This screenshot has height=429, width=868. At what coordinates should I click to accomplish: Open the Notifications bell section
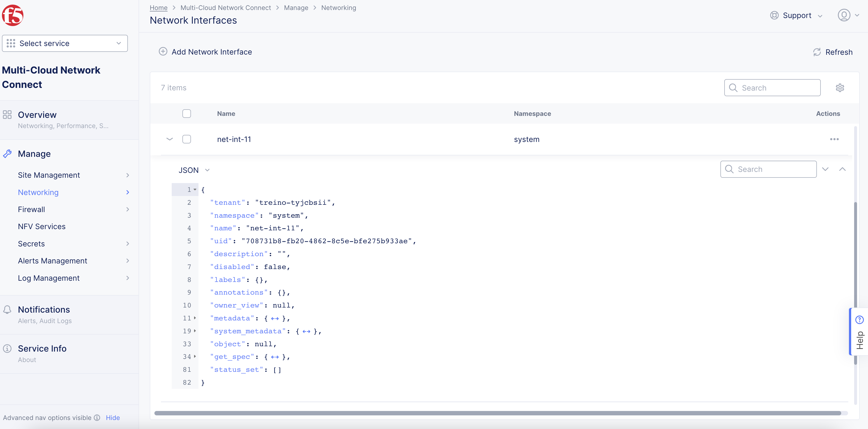7,309
